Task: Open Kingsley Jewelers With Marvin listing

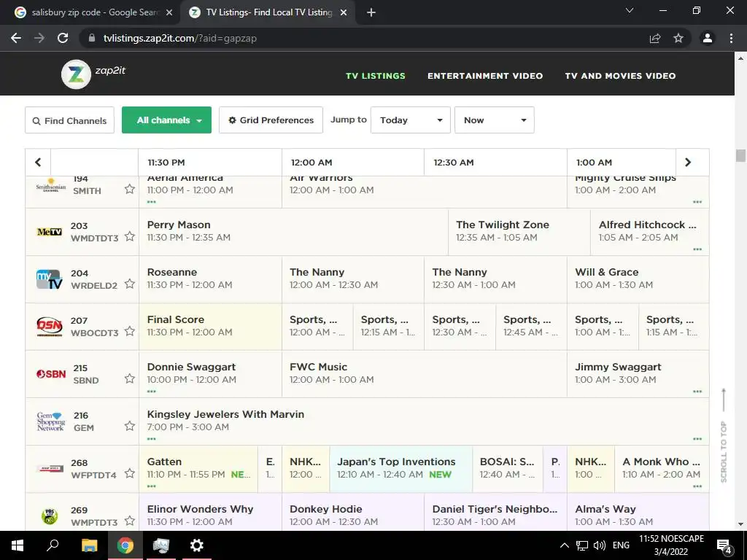Action: 424,421
